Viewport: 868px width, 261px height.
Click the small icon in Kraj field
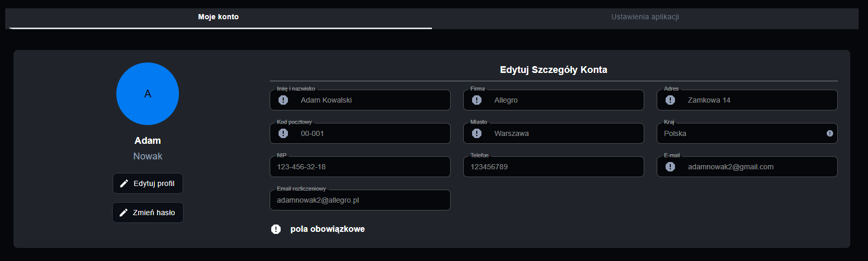(x=829, y=133)
